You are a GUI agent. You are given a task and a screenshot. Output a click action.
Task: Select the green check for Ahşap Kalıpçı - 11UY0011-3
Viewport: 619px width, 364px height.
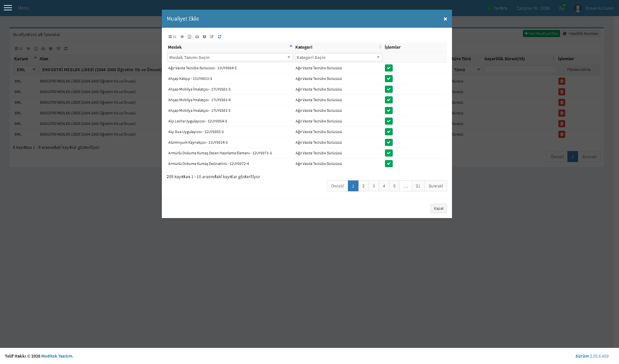tap(389, 79)
